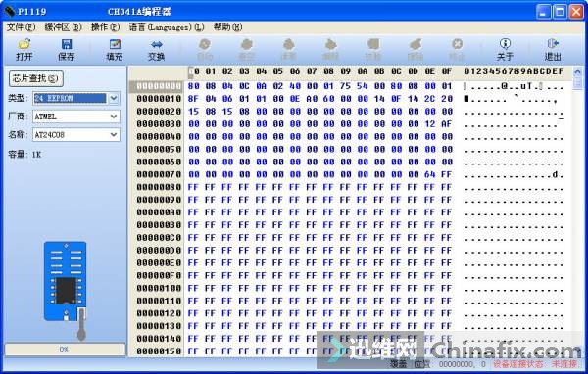Click the 保存 (Save) floppy disk icon

[x=67, y=44]
